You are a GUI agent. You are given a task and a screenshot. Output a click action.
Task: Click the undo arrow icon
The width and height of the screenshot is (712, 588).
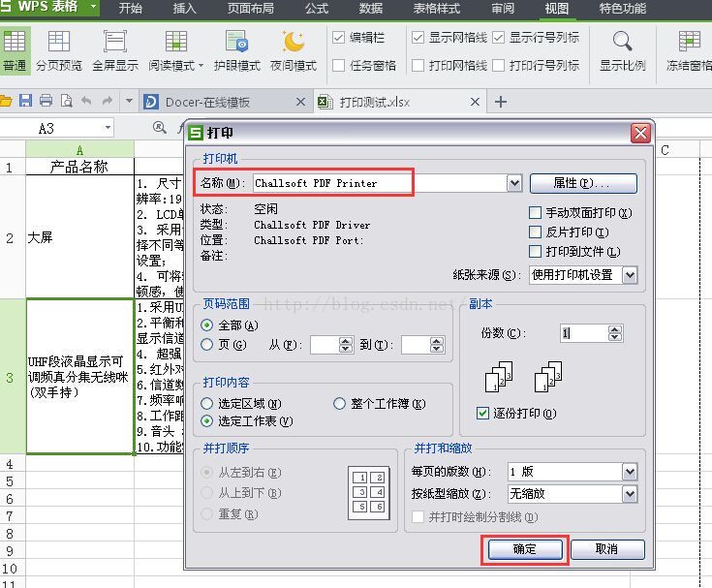[x=86, y=101]
